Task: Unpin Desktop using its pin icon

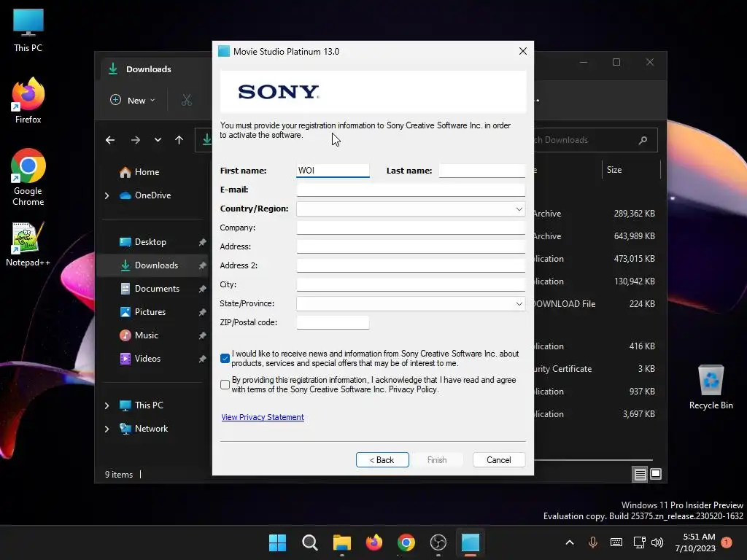Action: [x=203, y=242]
